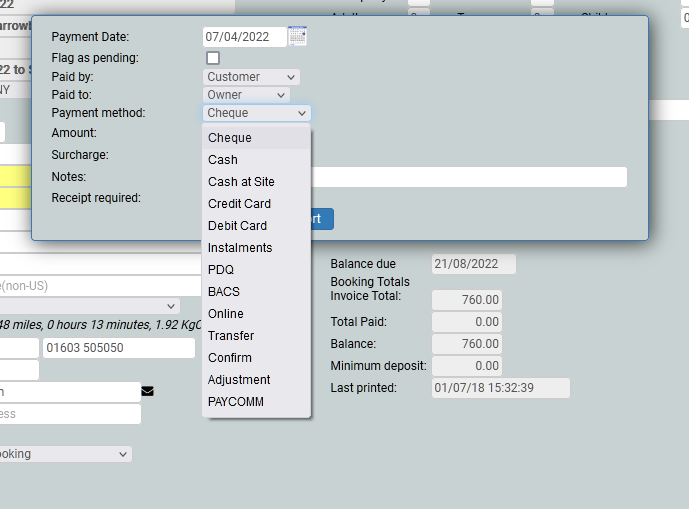Select Debit Card from the list
Viewport: 689px width, 509px height.
(x=237, y=226)
